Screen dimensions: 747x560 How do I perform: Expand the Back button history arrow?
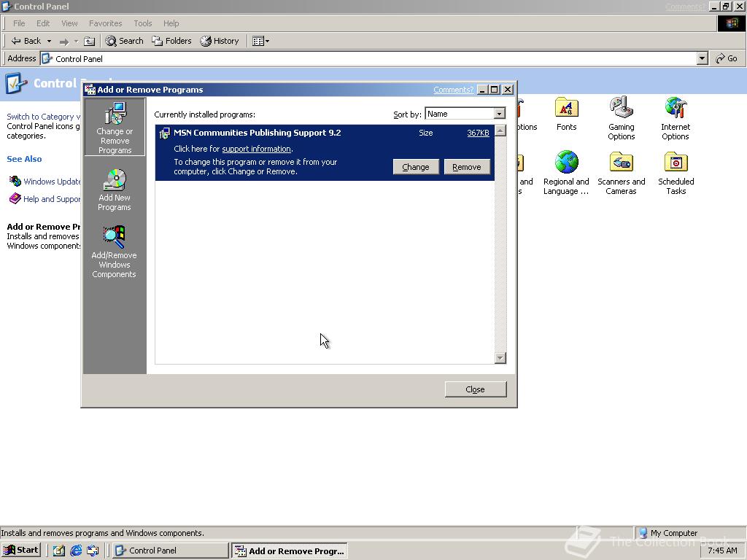click(x=49, y=42)
